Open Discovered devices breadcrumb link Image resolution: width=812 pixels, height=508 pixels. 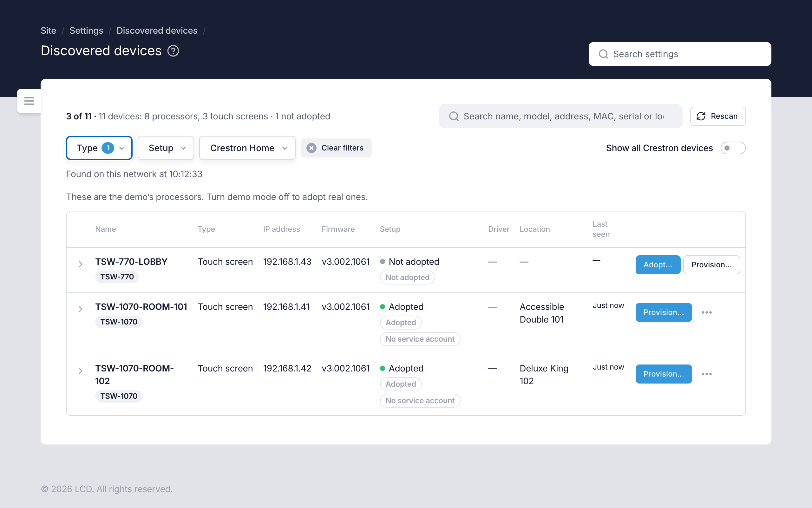click(x=157, y=30)
